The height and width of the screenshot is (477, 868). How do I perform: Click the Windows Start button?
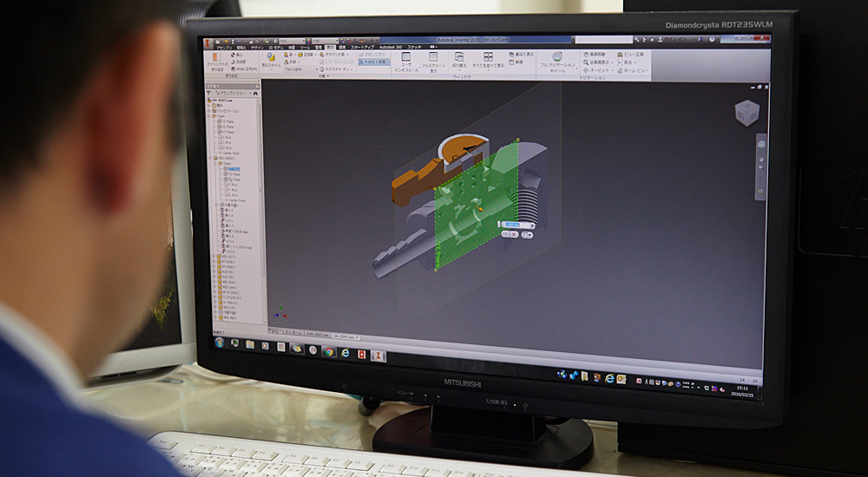[x=220, y=341]
